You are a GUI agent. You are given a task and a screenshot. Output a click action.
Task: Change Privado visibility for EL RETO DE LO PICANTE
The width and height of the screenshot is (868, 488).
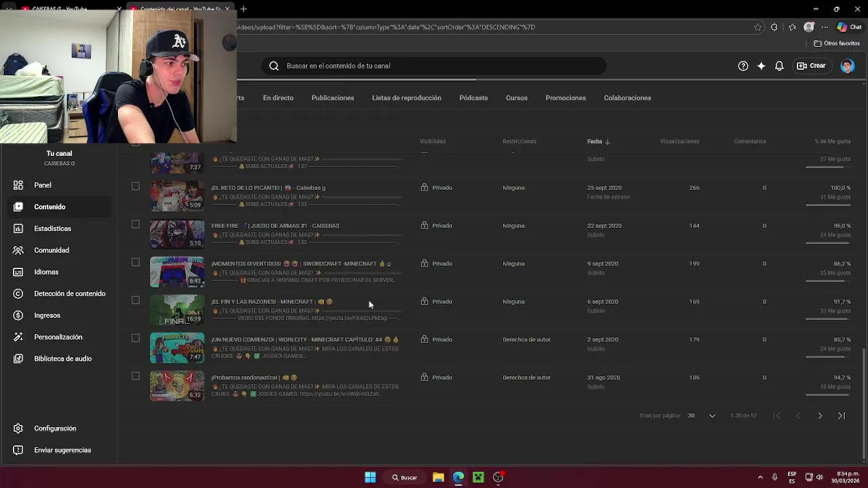(x=435, y=188)
